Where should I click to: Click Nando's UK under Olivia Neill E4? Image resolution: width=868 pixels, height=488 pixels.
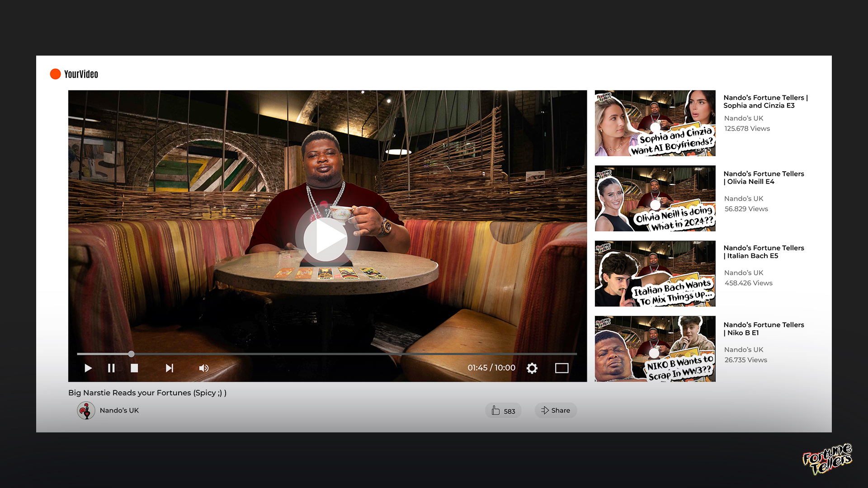(x=744, y=199)
